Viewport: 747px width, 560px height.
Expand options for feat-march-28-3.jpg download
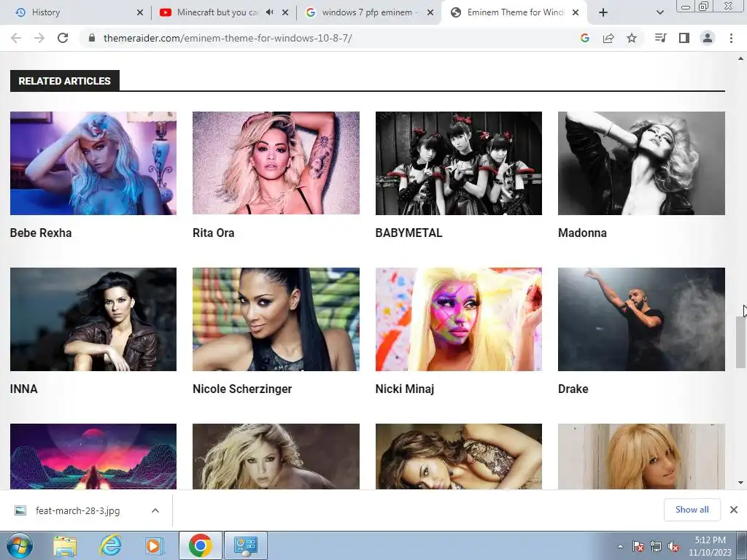pos(155,510)
